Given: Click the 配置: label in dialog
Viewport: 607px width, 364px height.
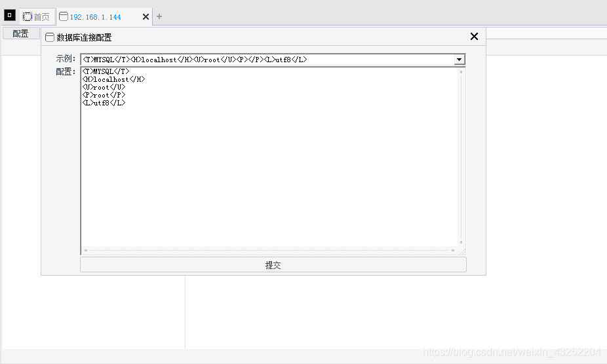Looking at the screenshot, I should click(66, 71).
